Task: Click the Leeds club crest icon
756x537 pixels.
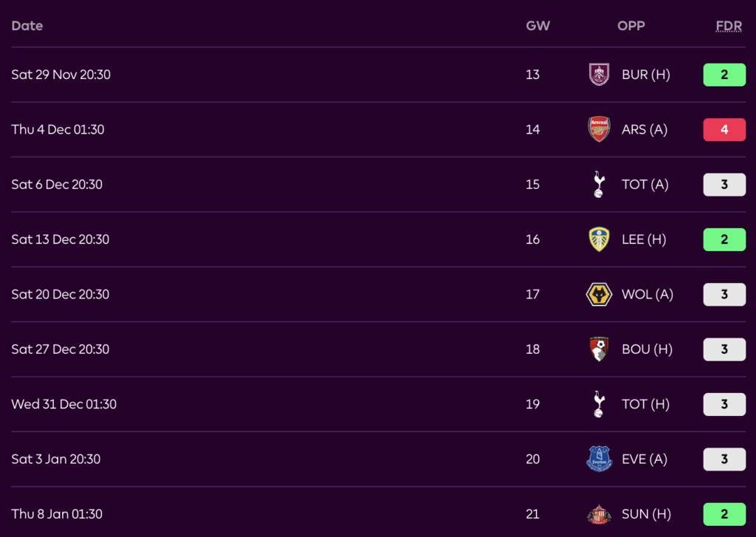Action: tap(599, 239)
